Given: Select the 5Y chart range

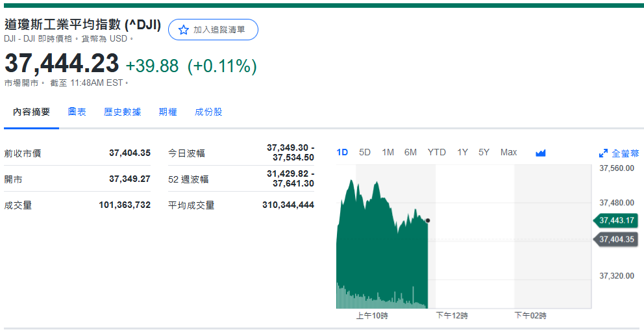Looking at the screenshot, I should (x=484, y=153).
